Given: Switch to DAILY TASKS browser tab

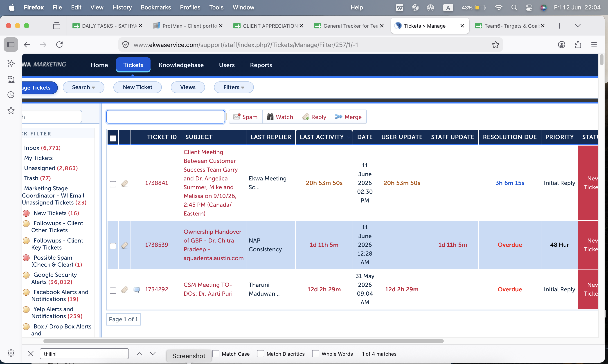Looking at the screenshot, I should pyautogui.click(x=107, y=26).
